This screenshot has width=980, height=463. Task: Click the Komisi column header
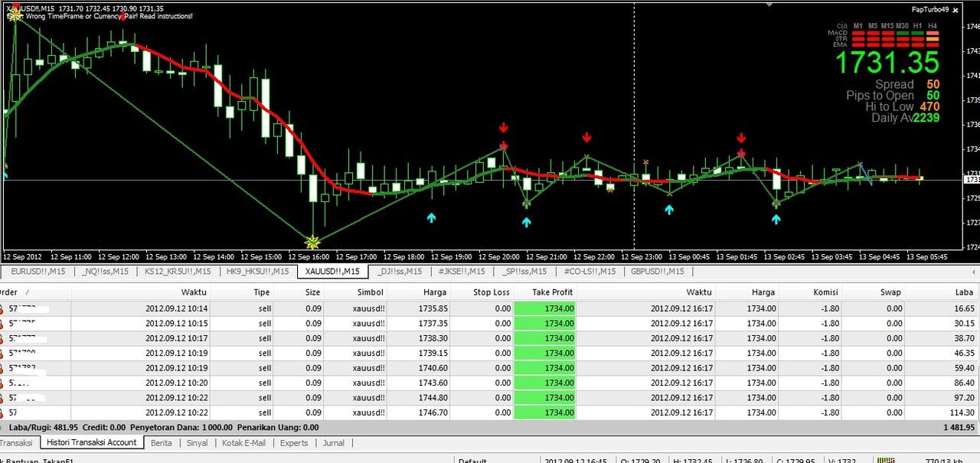coord(823,292)
